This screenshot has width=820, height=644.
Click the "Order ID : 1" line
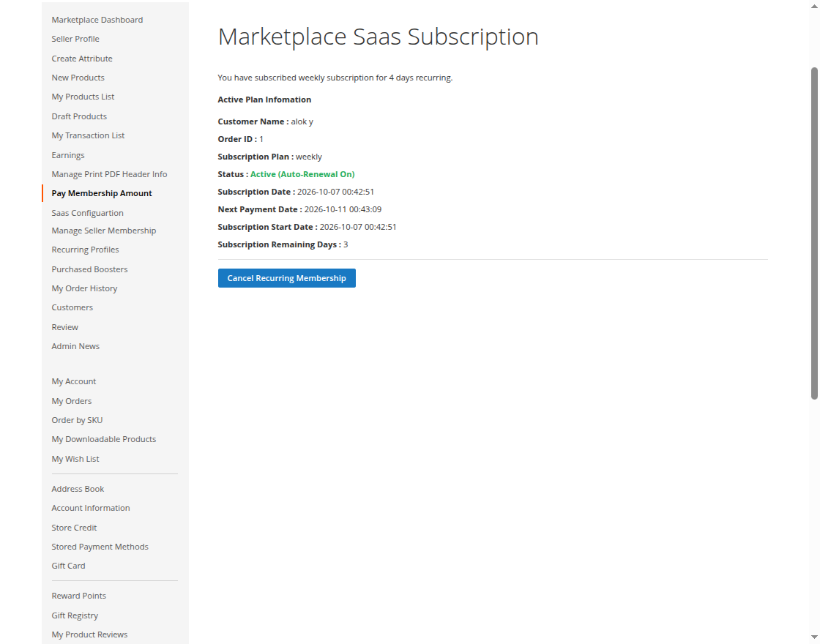pyautogui.click(x=241, y=139)
